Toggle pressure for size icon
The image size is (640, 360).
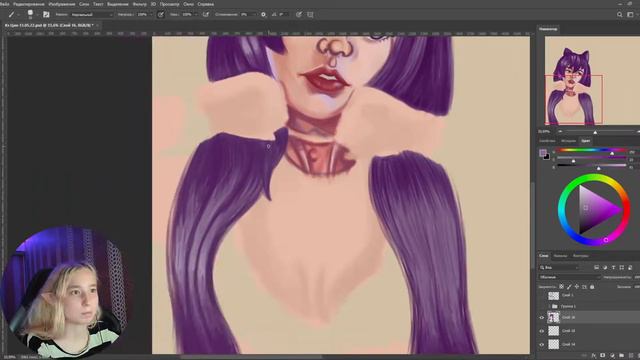(x=299, y=14)
